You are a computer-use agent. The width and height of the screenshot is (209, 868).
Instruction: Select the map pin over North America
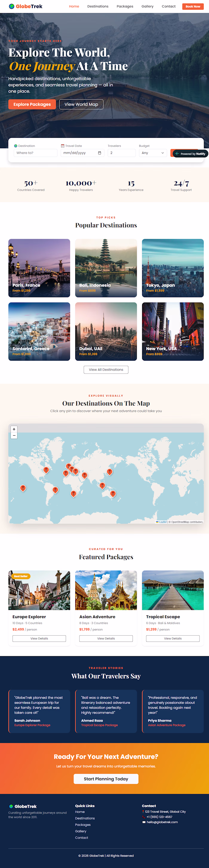pyautogui.click(x=46, y=470)
